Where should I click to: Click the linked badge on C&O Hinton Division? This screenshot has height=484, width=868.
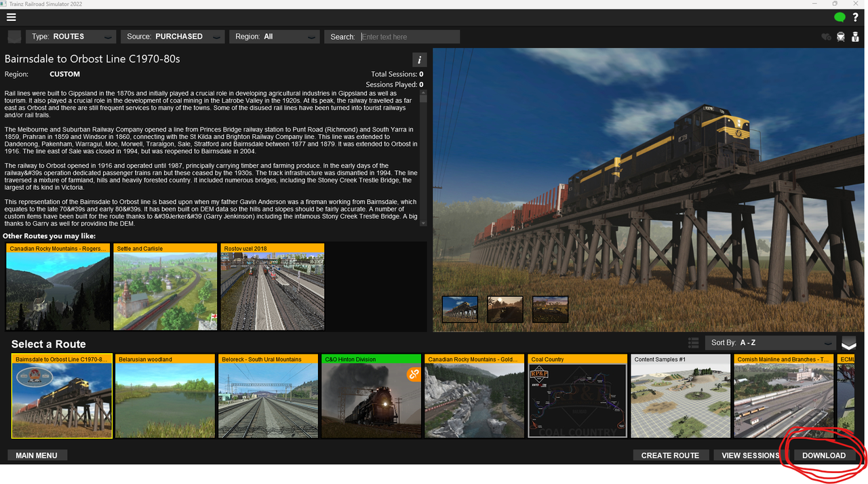[414, 374]
